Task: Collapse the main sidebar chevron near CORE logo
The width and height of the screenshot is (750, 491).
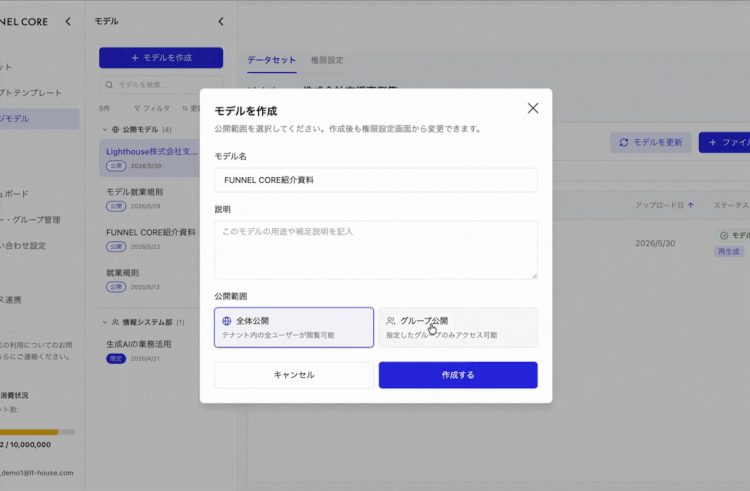Action: pos(68,22)
